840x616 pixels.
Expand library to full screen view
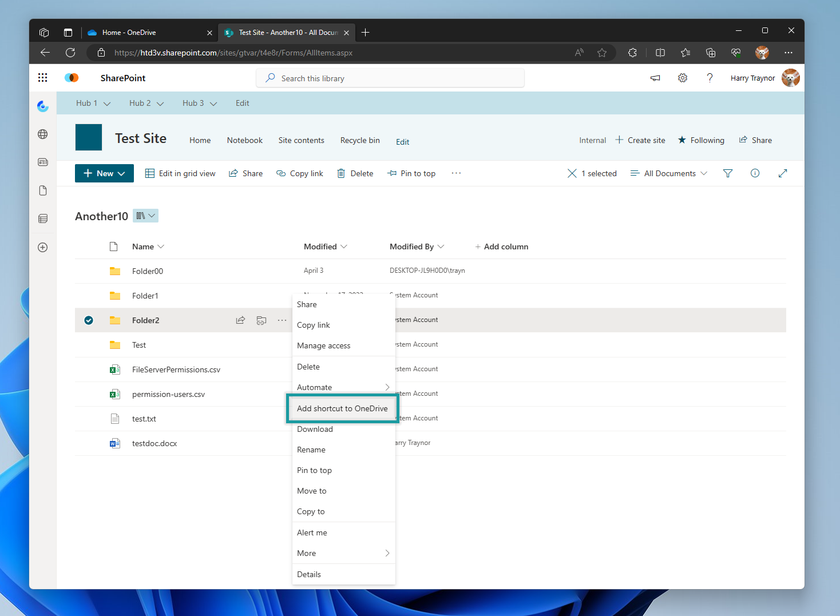click(x=782, y=173)
